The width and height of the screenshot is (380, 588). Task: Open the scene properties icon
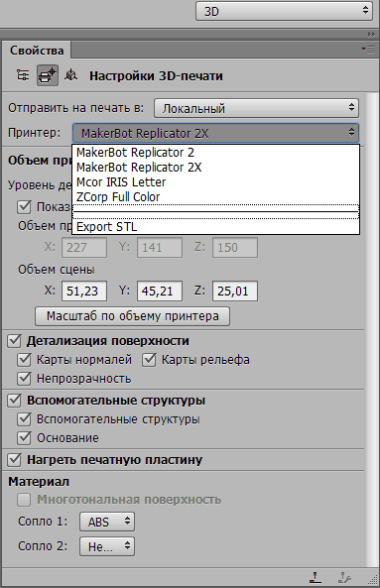point(23,75)
